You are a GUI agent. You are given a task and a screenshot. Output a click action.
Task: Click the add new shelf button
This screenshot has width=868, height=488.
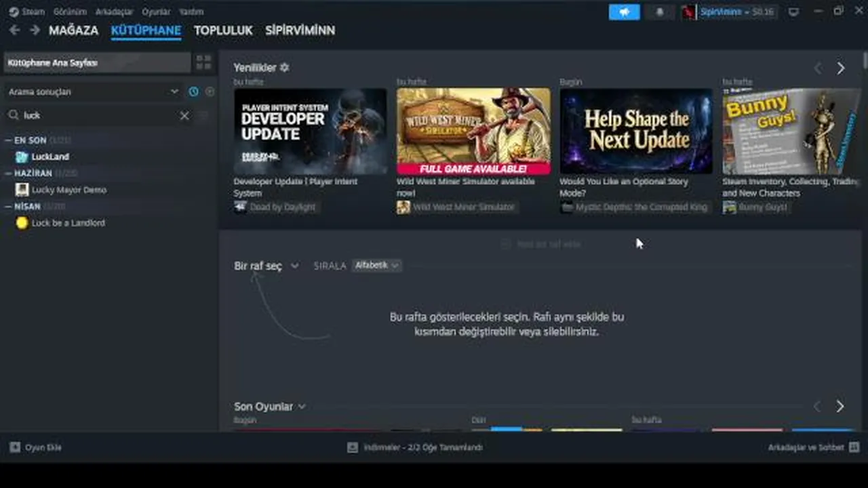point(540,244)
